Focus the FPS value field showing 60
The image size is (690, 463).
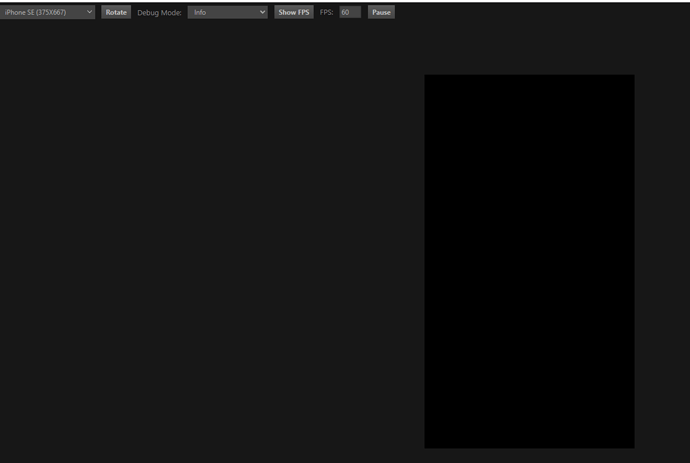tap(350, 12)
